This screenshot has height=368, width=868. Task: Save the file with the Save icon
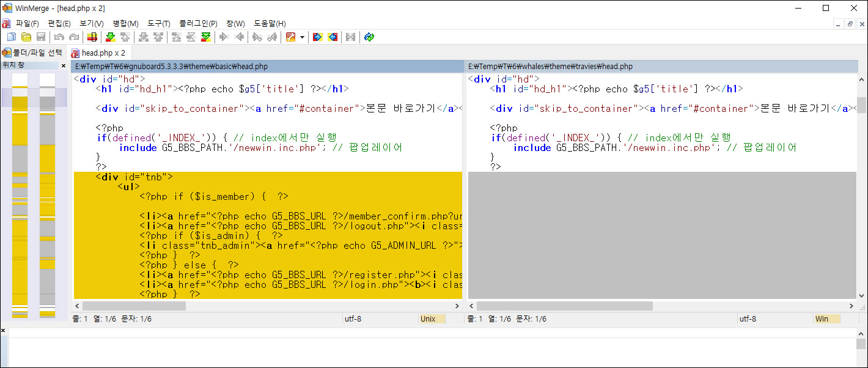pyautogui.click(x=40, y=37)
